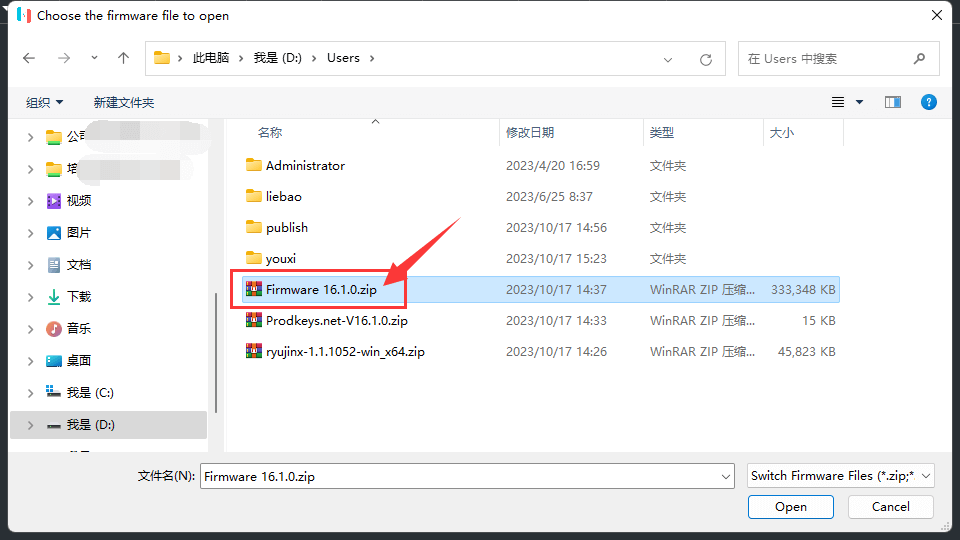Viewport: 960px width, 540px height.
Task: Click the folder icon in address bar
Action: click(162, 58)
